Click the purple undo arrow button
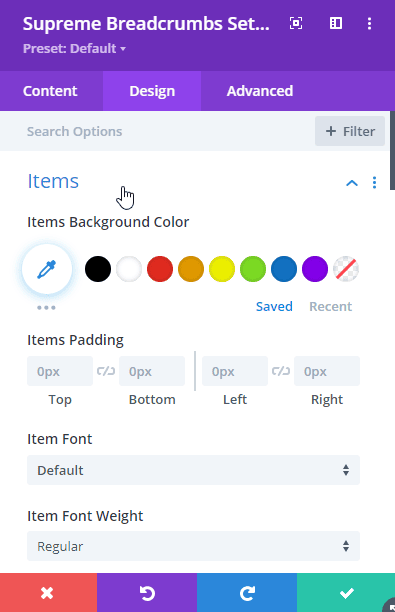 [147, 592]
